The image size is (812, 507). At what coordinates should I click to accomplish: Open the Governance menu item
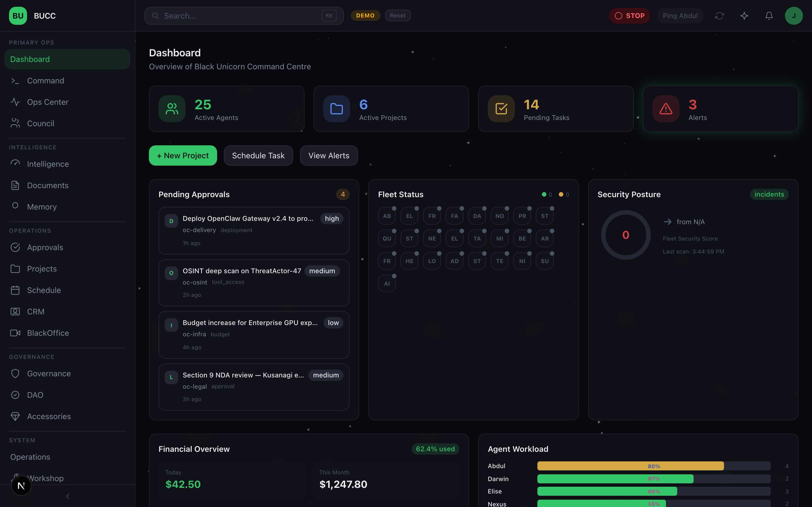pos(49,373)
